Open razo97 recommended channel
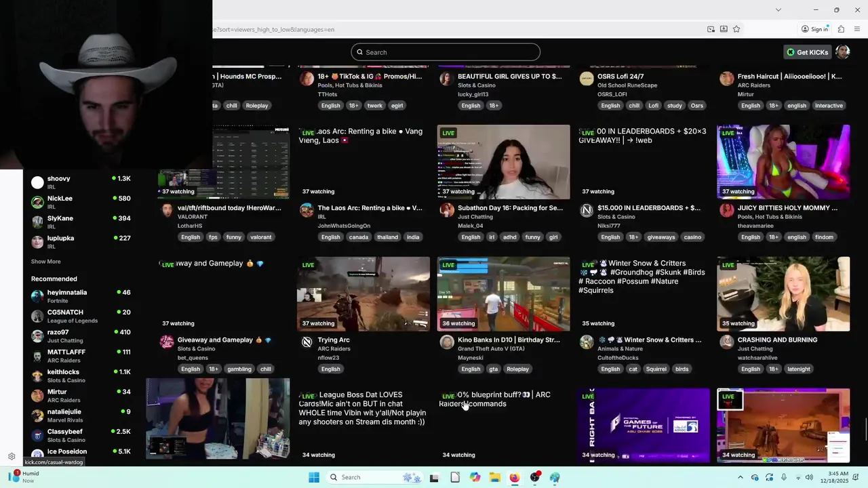 click(x=81, y=336)
